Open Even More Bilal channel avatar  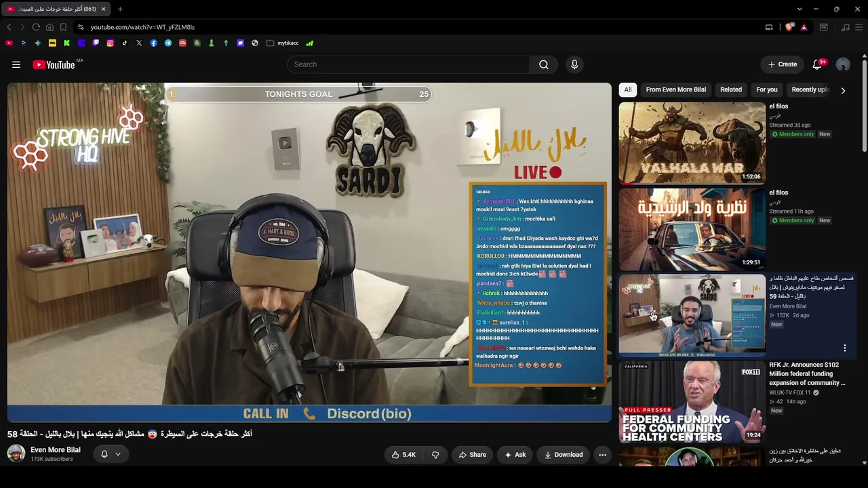click(16, 453)
